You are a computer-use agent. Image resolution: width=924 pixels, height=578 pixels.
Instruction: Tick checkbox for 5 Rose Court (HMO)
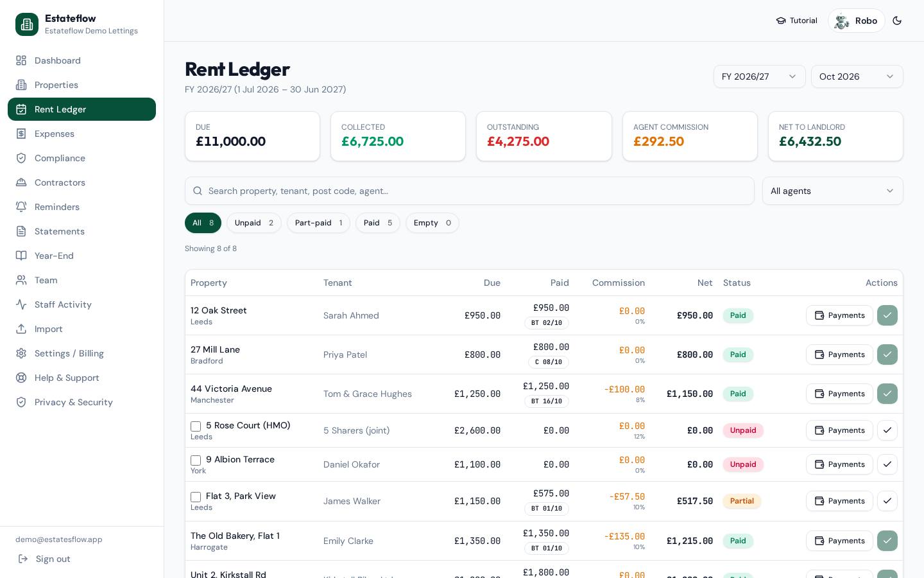click(x=196, y=426)
